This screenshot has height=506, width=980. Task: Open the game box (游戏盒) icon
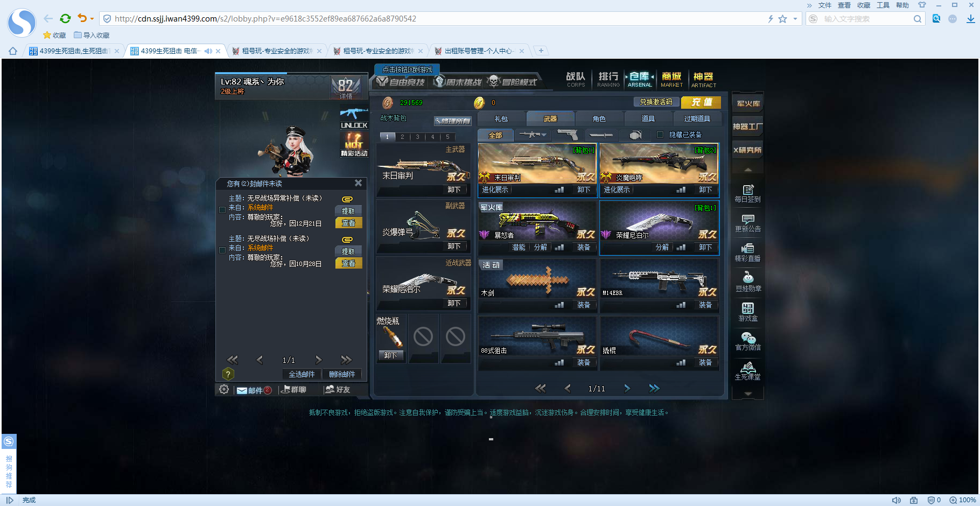748,312
